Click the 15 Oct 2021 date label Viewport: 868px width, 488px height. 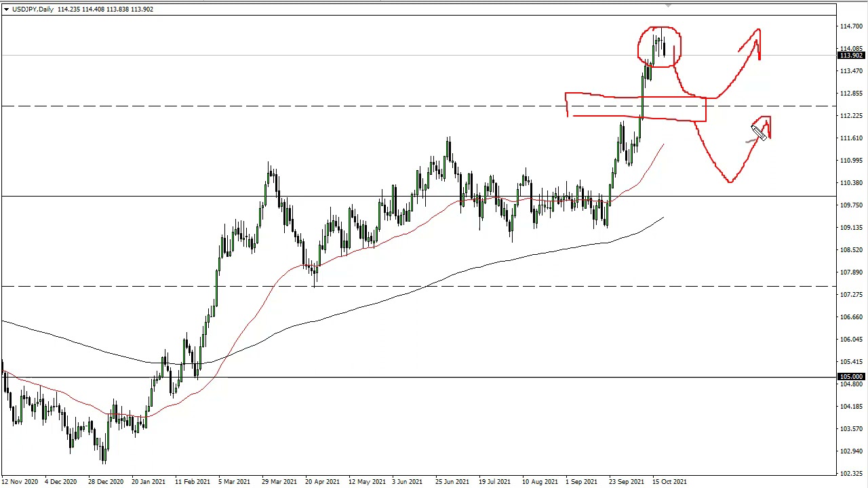[x=669, y=482]
